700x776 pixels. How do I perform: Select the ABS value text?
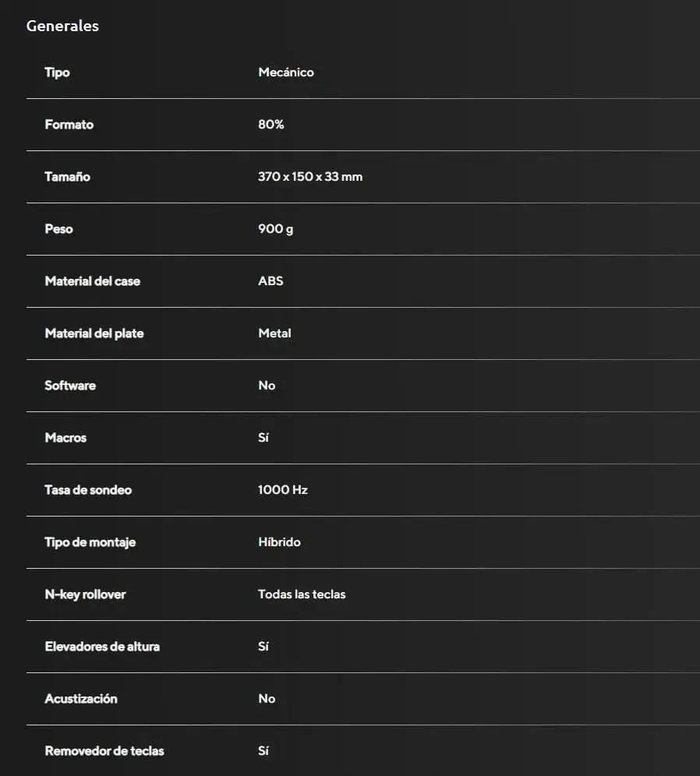tap(270, 281)
